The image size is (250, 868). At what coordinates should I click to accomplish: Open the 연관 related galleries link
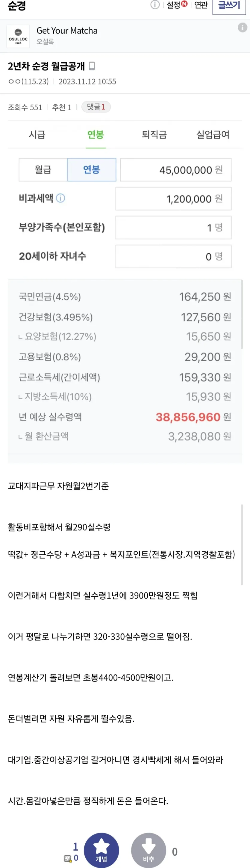pyautogui.click(x=201, y=5)
